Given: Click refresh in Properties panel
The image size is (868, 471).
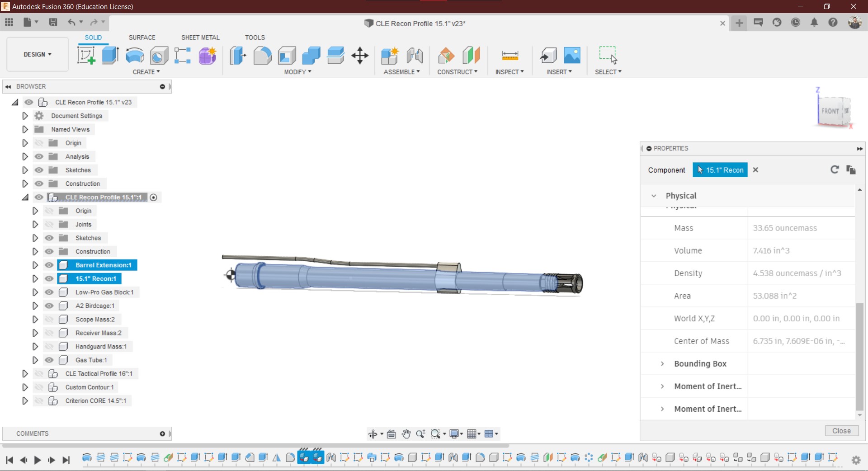Looking at the screenshot, I should 835,170.
